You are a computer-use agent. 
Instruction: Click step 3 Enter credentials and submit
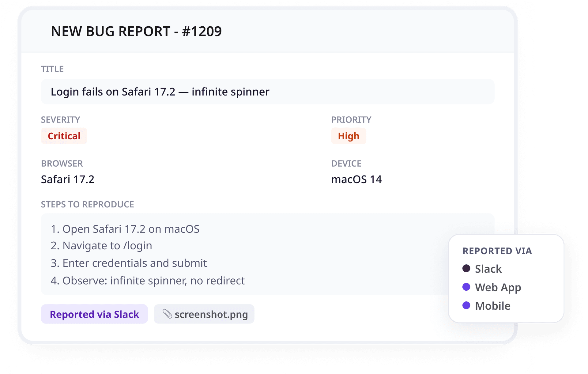[x=129, y=263]
